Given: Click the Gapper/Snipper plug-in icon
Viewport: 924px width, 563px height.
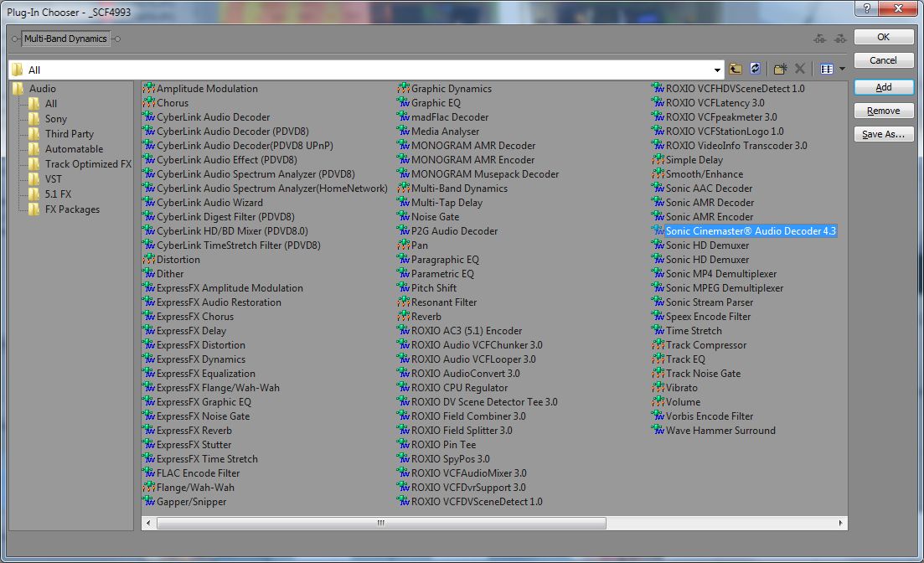Looking at the screenshot, I should coord(149,502).
